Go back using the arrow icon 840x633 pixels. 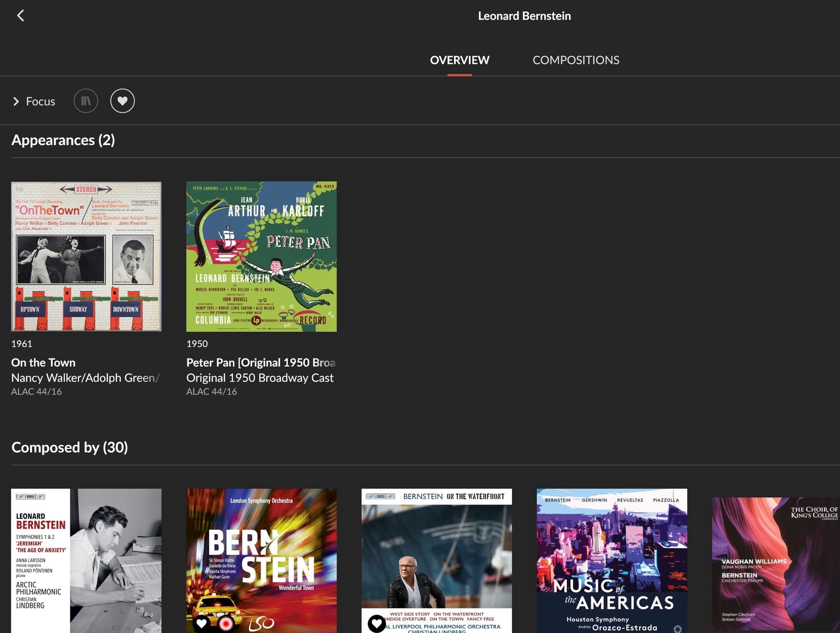click(21, 16)
